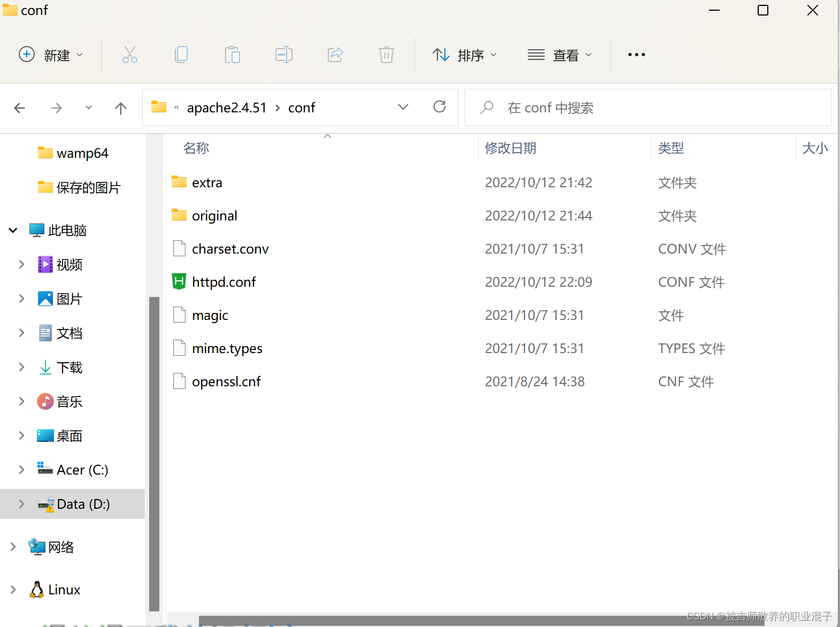
Task: Select the httpd.conf file icon
Action: [179, 281]
